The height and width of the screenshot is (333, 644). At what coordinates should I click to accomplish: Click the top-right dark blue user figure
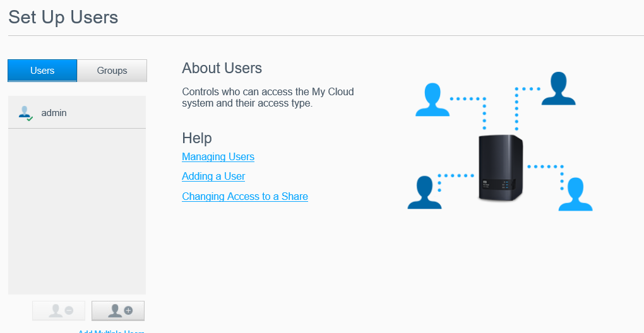(559, 89)
